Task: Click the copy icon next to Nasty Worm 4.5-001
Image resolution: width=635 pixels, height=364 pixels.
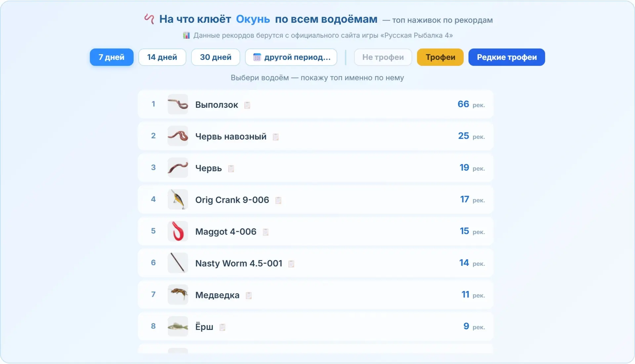Action: click(291, 264)
